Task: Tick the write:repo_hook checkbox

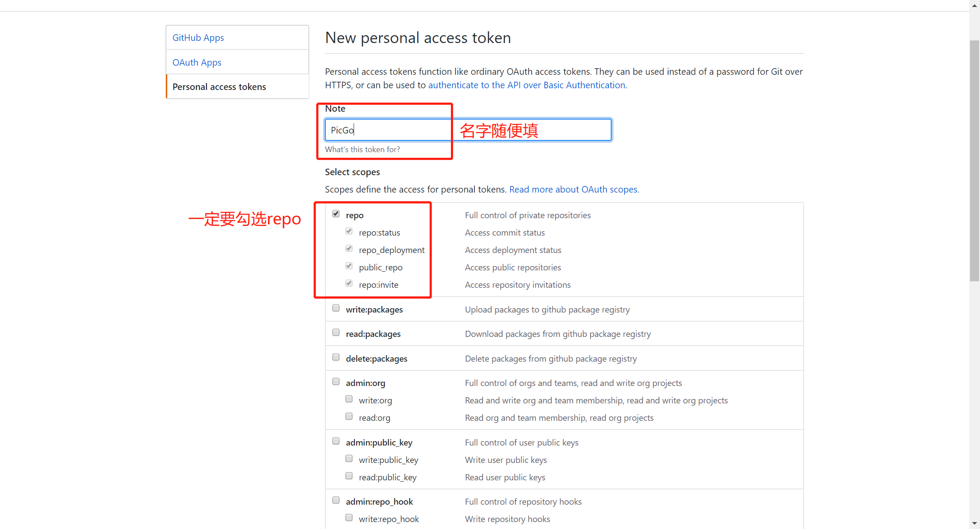Action: pos(349,517)
